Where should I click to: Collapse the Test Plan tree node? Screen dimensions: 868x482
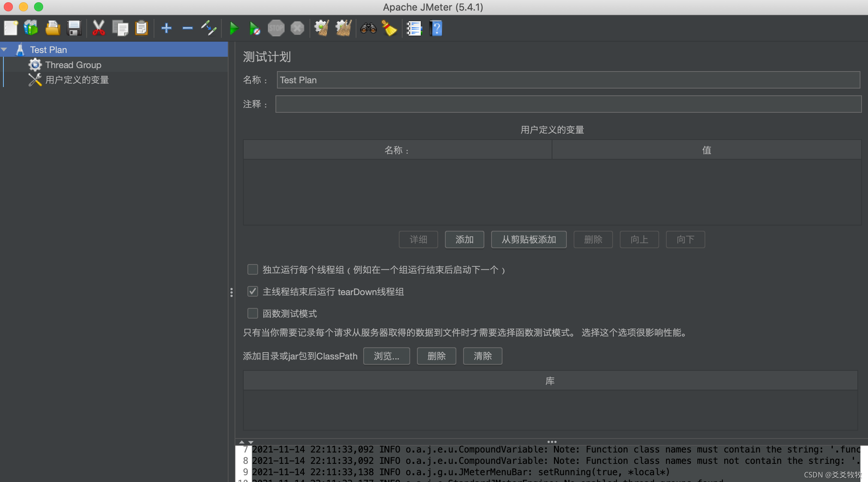click(5, 50)
